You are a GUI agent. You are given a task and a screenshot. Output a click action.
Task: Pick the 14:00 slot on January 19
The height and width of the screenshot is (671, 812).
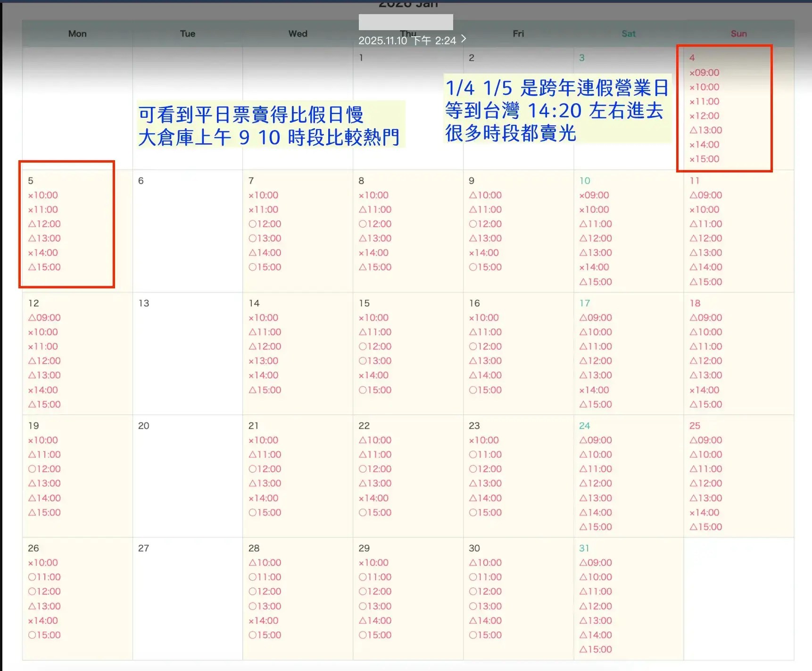tap(44, 498)
